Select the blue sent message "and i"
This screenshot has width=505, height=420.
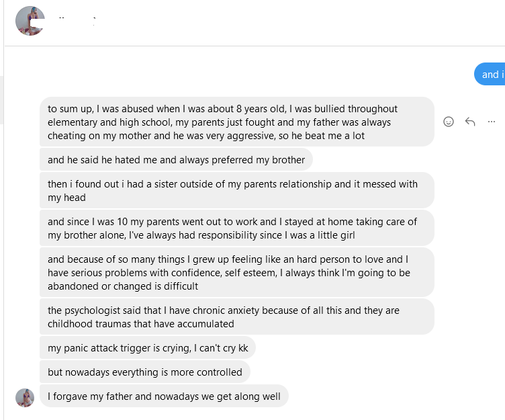[490, 75]
